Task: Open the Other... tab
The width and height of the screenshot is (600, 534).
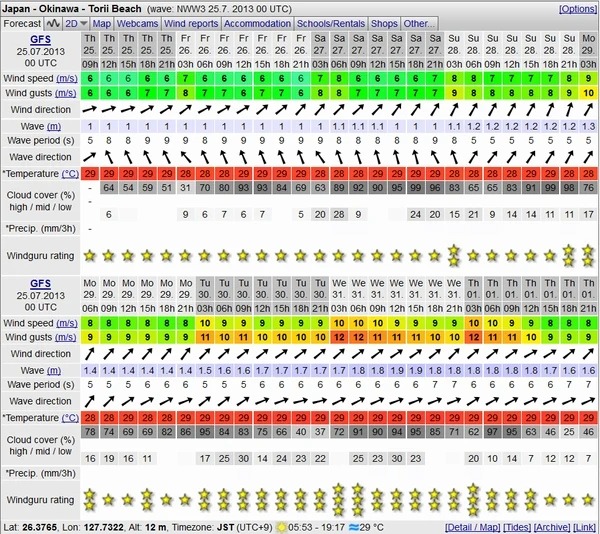Action: [x=419, y=24]
